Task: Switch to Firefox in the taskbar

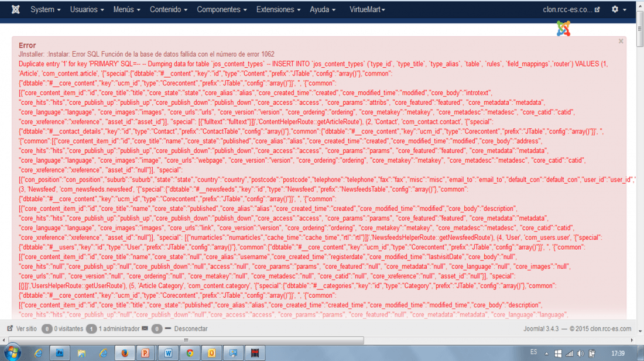Action: point(125,353)
